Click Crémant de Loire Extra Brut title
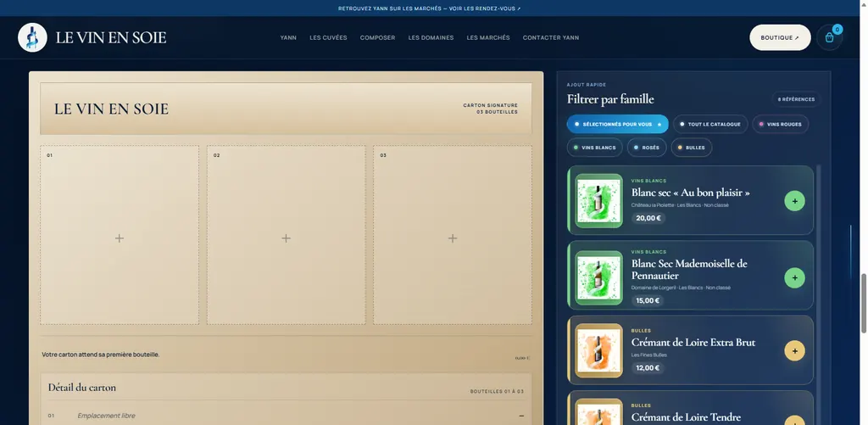The height and width of the screenshot is (425, 868). pyautogui.click(x=693, y=342)
